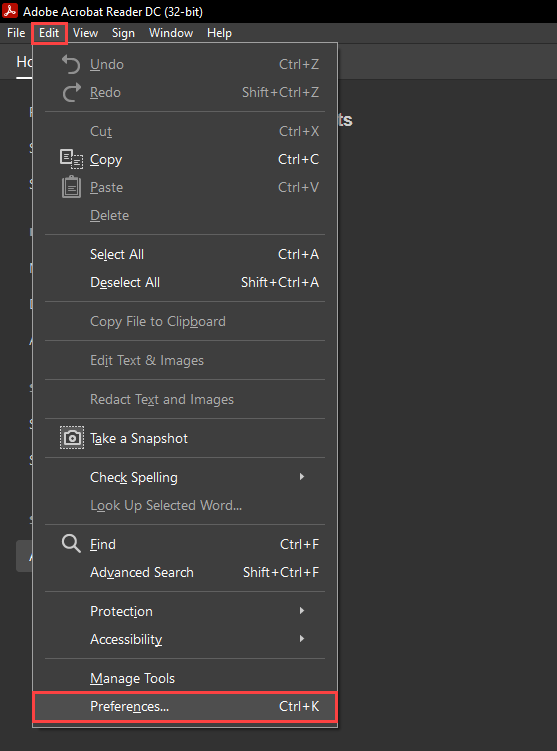Open Manage Tools entry
This screenshot has height=751, width=557.
(185, 678)
